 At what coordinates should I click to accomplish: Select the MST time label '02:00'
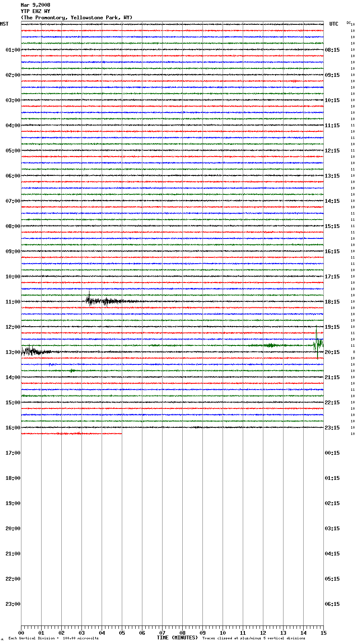[x=13, y=75]
